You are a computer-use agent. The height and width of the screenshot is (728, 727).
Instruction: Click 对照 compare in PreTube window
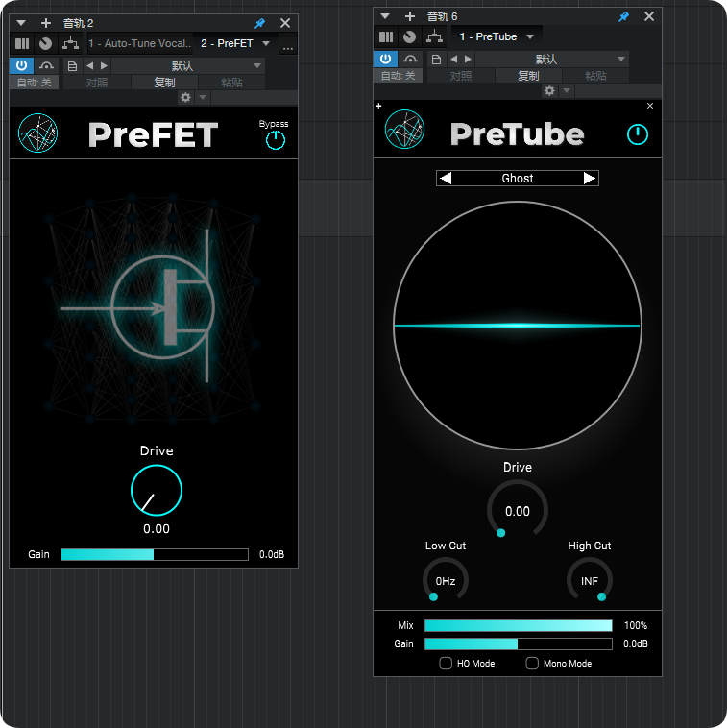click(x=461, y=76)
